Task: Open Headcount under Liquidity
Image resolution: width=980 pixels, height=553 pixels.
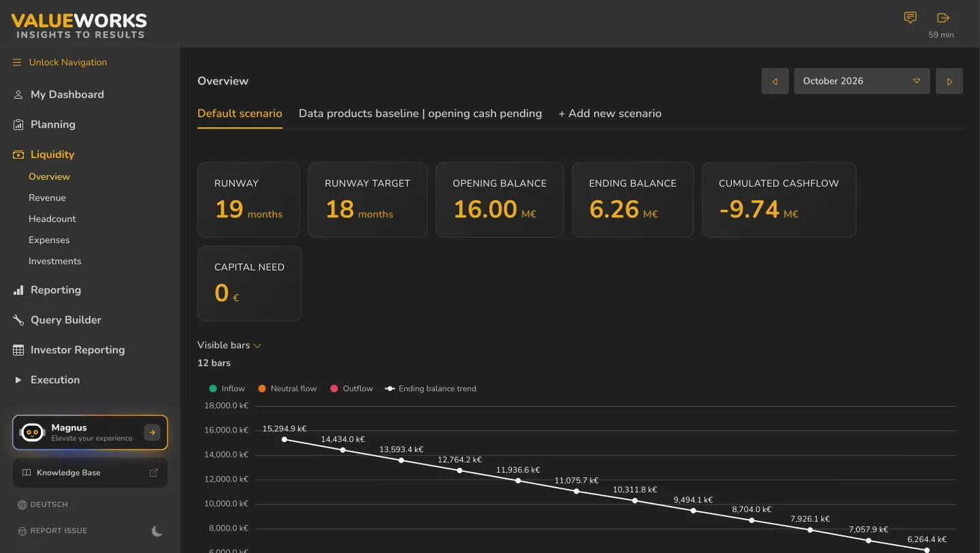Action: [52, 219]
